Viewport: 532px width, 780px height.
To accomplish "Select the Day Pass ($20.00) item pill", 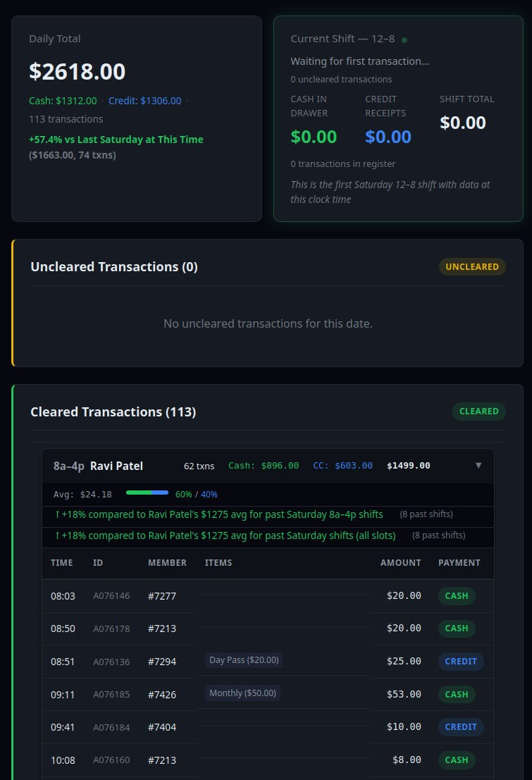I will click(242, 660).
